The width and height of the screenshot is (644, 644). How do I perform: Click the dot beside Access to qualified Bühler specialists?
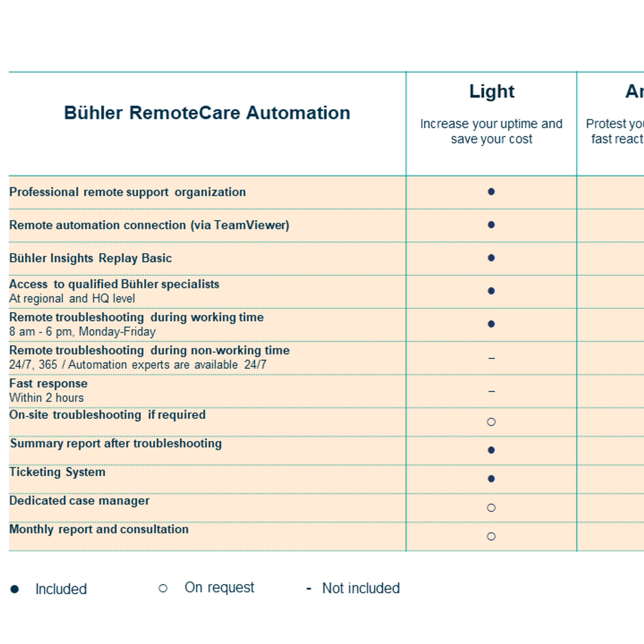pos(491,291)
